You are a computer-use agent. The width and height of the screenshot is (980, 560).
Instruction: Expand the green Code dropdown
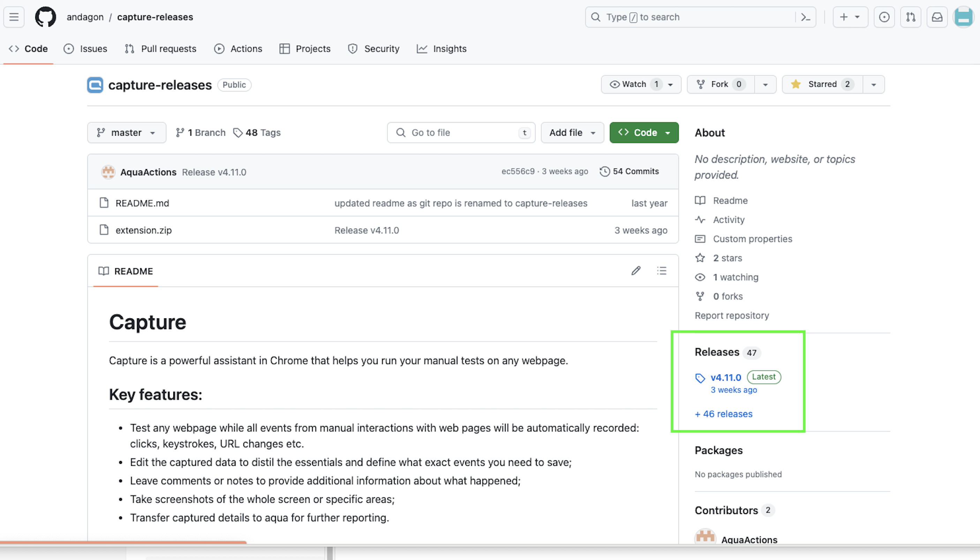click(x=644, y=133)
